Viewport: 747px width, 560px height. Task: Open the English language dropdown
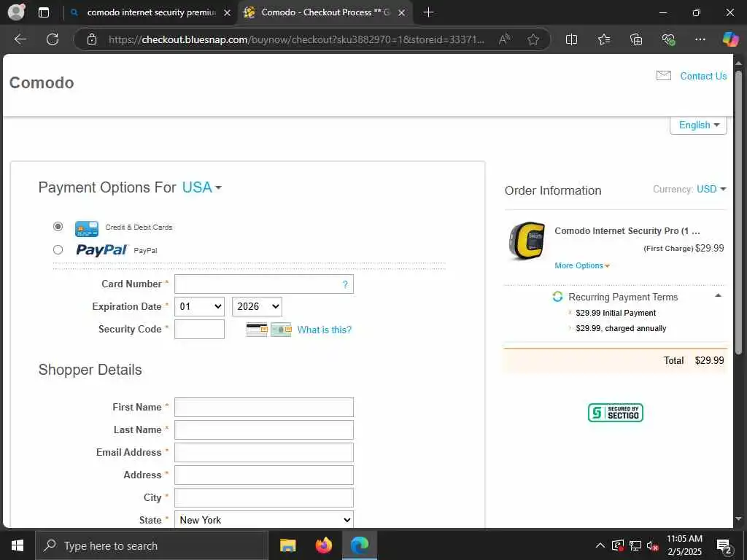698,125
